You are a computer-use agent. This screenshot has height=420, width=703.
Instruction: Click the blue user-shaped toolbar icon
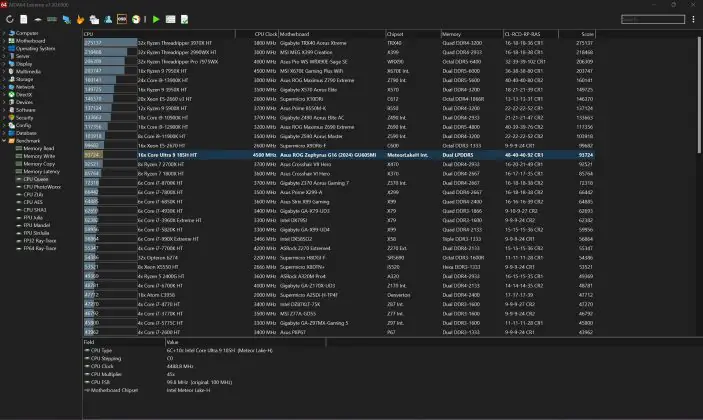click(108, 19)
